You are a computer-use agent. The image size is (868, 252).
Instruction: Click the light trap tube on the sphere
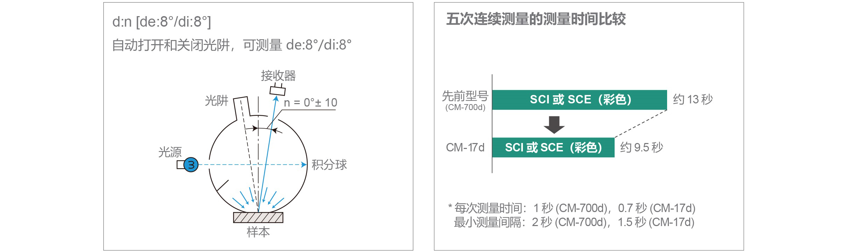coord(241,109)
